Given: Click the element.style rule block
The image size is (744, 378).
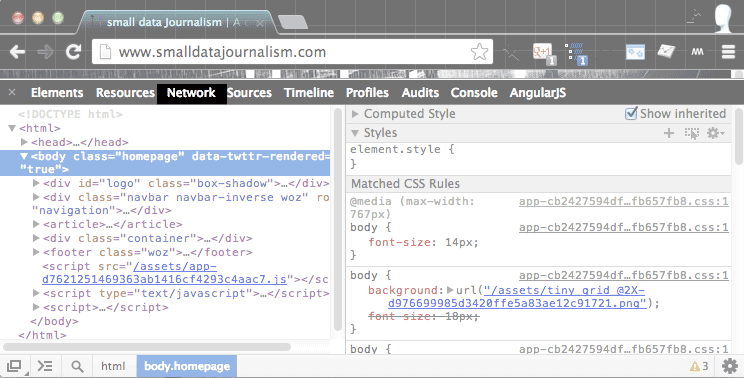Looking at the screenshot, I should click(539, 156).
